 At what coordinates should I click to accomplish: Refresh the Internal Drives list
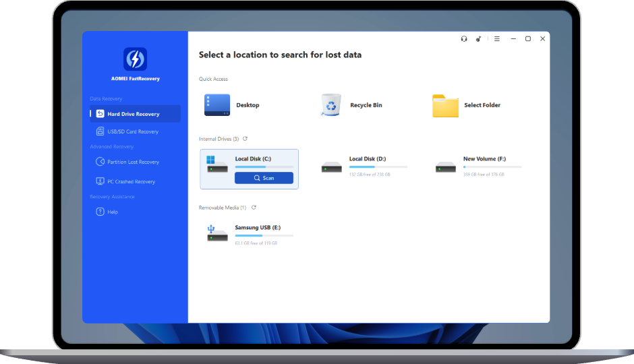[x=245, y=139]
